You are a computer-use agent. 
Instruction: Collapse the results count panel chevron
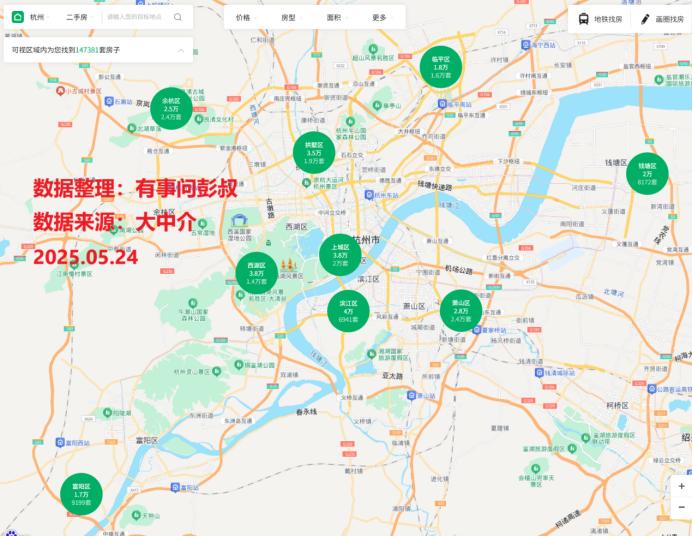click(180, 48)
